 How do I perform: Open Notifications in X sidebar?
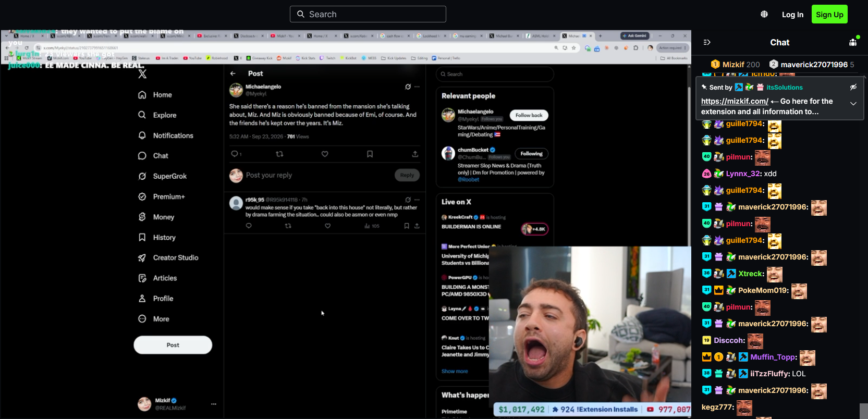[x=166, y=135]
